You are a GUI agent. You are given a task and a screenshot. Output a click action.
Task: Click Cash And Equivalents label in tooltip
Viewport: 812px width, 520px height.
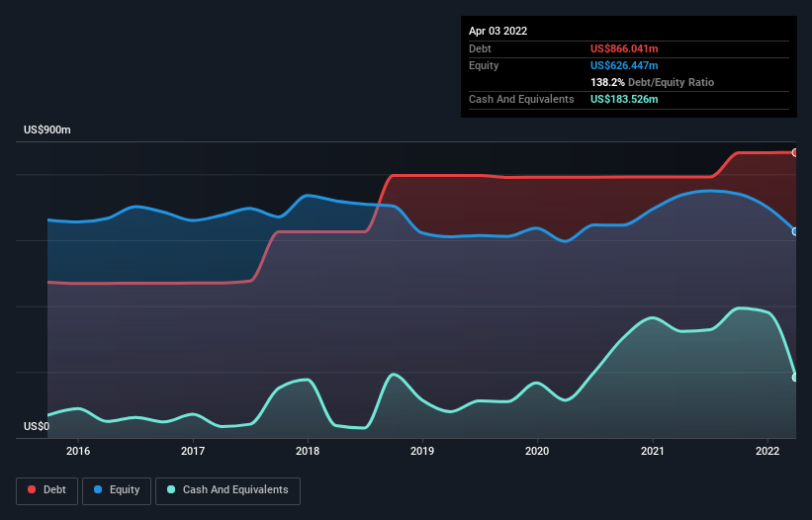521,99
